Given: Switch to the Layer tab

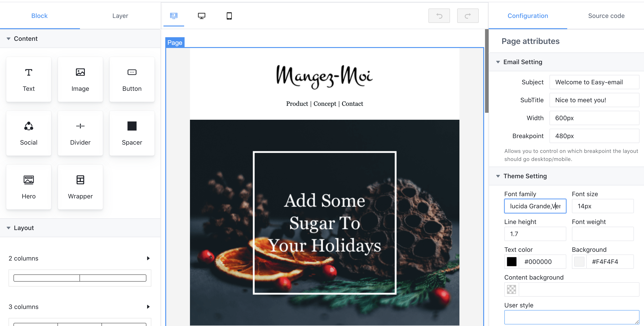Looking at the screenshot, I should 120,15.
